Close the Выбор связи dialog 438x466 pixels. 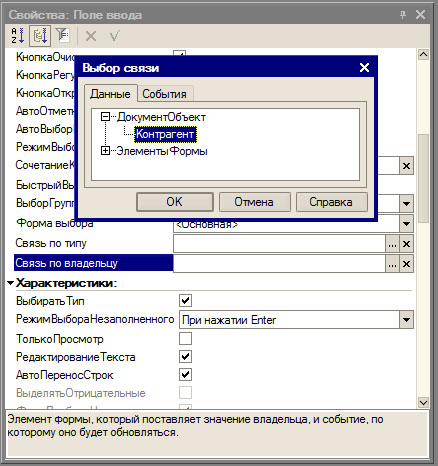coord(364,68)
